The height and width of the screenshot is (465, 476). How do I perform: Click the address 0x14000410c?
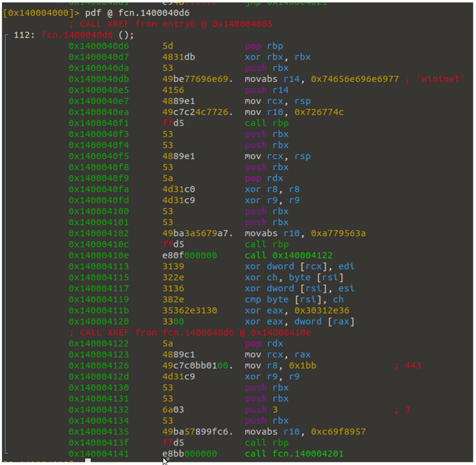[99, 244]
